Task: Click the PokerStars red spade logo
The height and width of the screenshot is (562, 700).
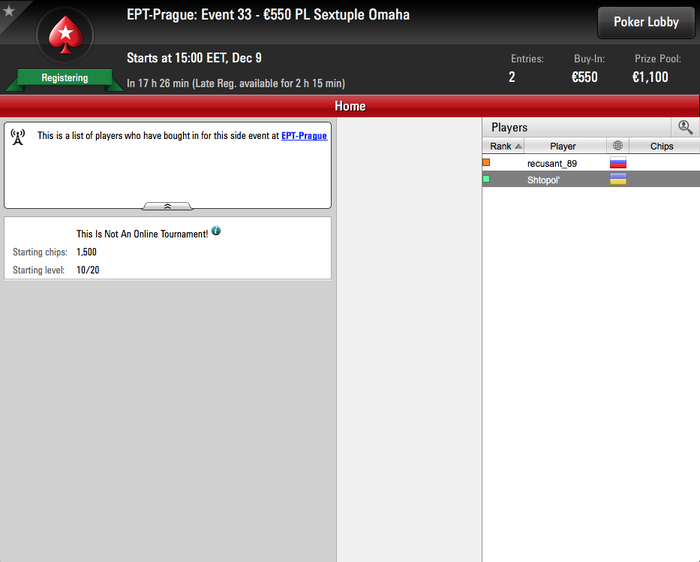Action: pyautogui.click(x=65, y=35)
